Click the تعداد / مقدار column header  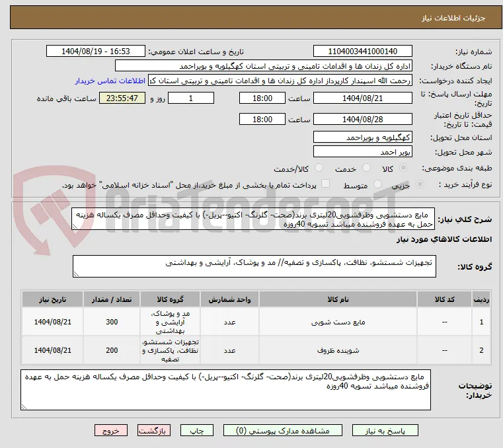pyautogui.click(x=112, y=299)
